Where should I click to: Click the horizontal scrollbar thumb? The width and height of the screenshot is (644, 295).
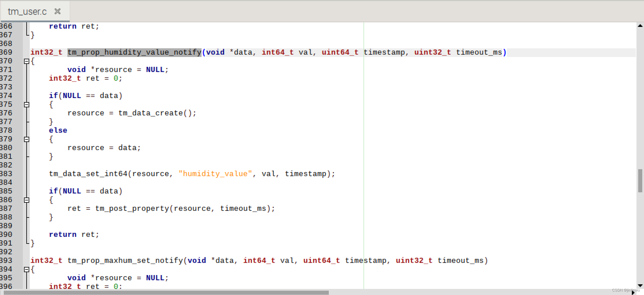click(166, 292)
